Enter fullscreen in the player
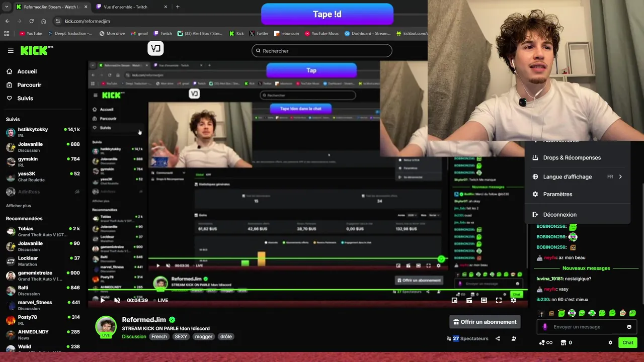The image size is (644, 362). click(x=499, y=300)
